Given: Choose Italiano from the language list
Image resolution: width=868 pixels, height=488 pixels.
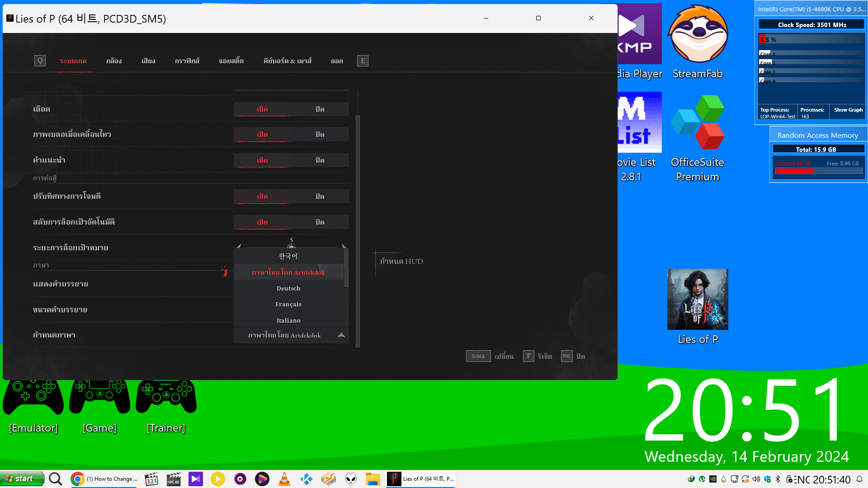Looking at the screenshot, I should click(x=288, y=320).
